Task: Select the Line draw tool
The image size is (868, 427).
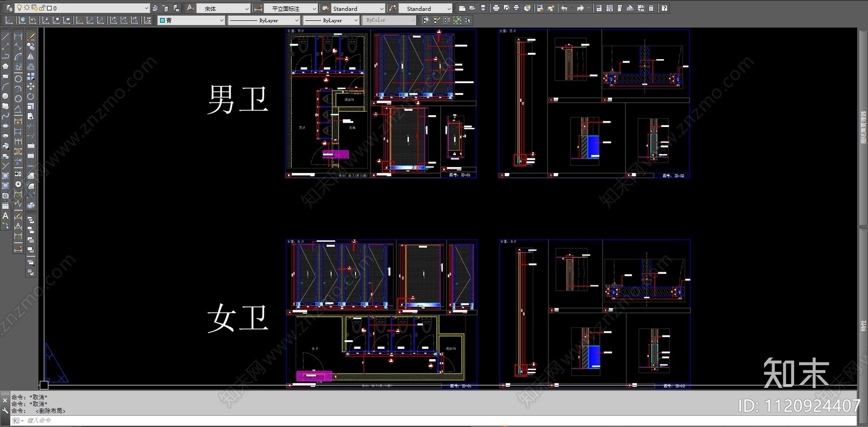Action: [x=5, y=37]
